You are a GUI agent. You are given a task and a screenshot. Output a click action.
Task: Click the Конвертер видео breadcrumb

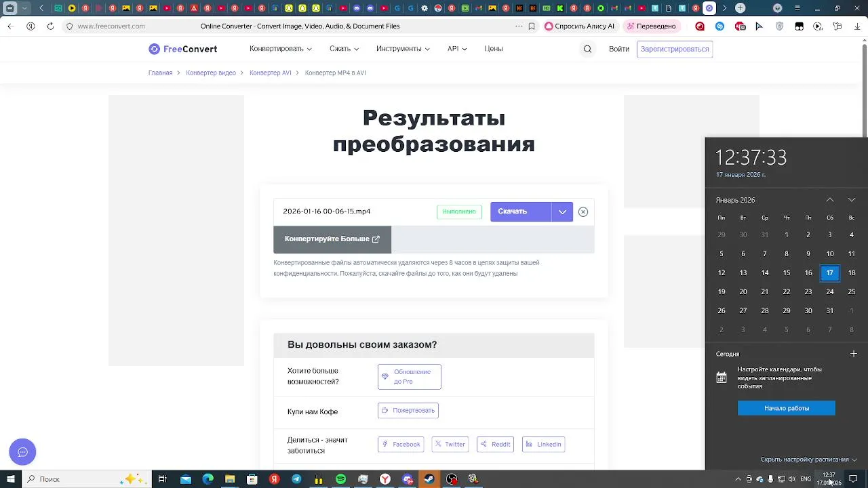[211, 73]
